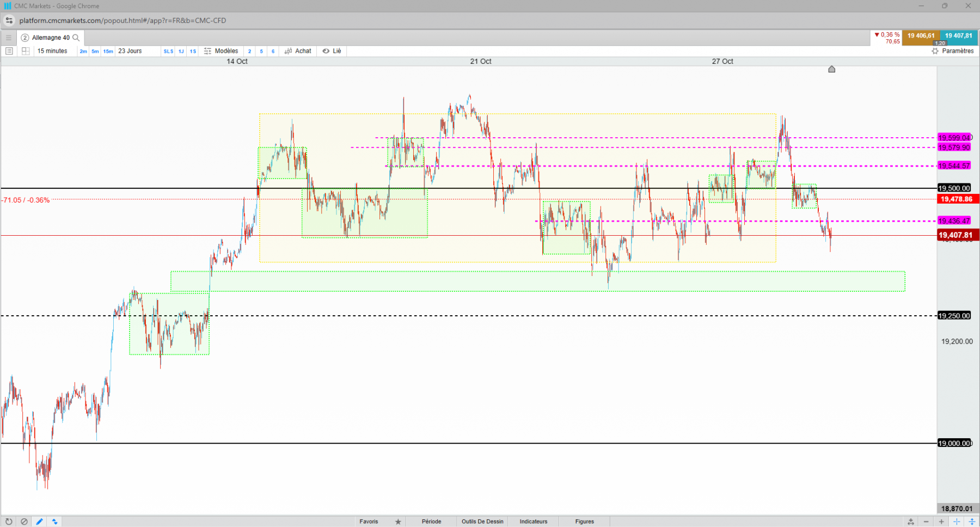Image resolution: width=980 pixels, height=527 pixels.
Task: Open the Outils De Dessin menu
Action: pyautogui.click(x=482, y=522)
